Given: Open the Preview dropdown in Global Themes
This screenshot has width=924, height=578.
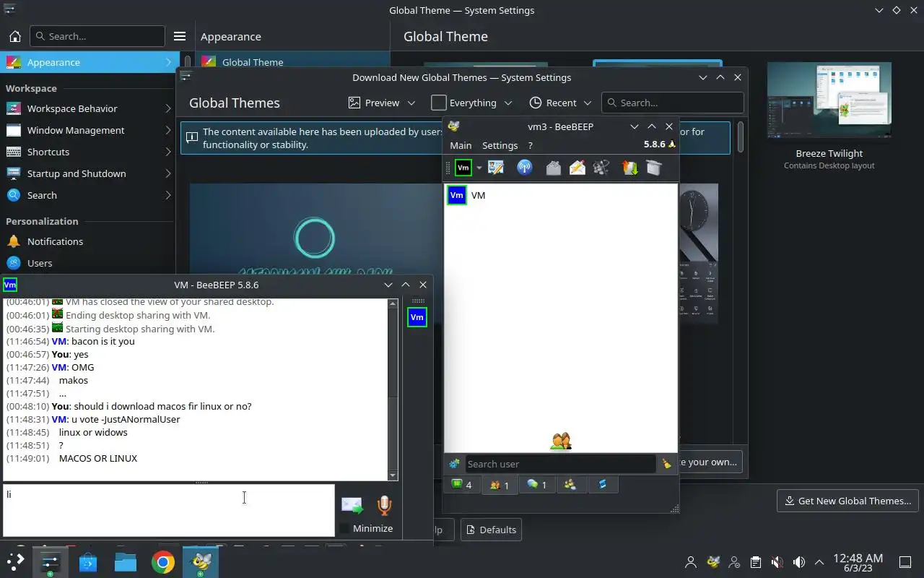Looking at the screenshot, I should 382,103.
